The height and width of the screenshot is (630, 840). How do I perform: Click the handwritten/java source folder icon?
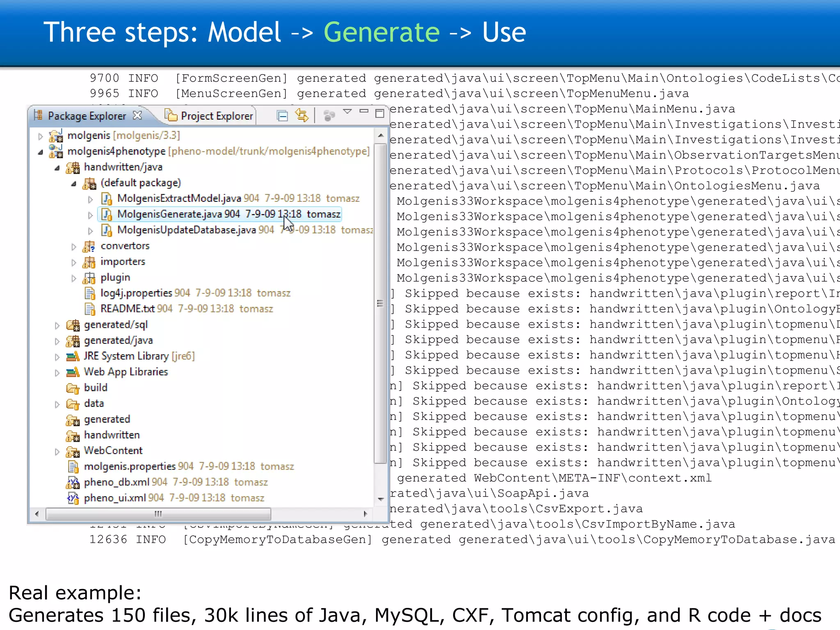(x=73, y=167)
